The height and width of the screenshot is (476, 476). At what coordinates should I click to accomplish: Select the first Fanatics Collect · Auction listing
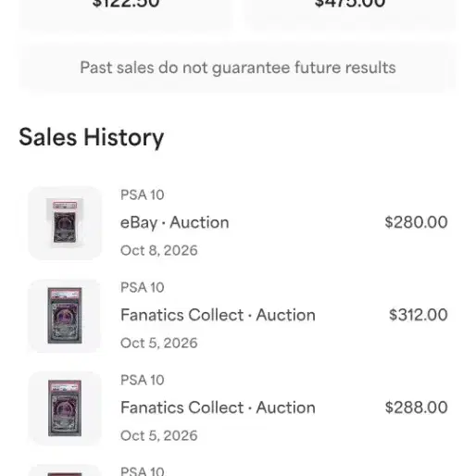click(218, 315)
